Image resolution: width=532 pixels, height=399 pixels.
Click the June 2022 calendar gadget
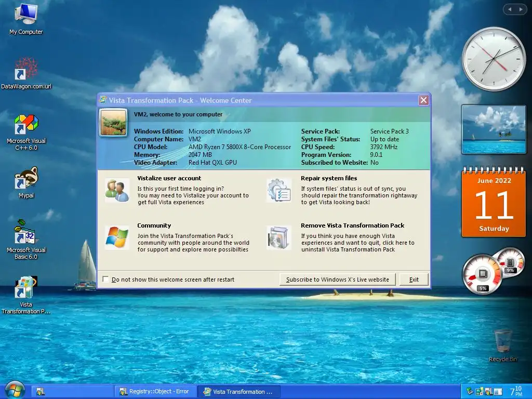coord(494,202)
